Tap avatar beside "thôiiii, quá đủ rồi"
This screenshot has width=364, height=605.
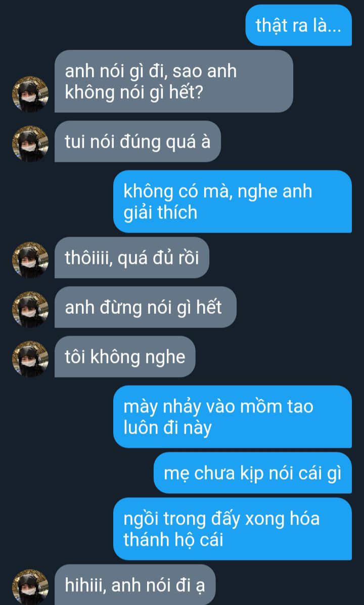30,260
